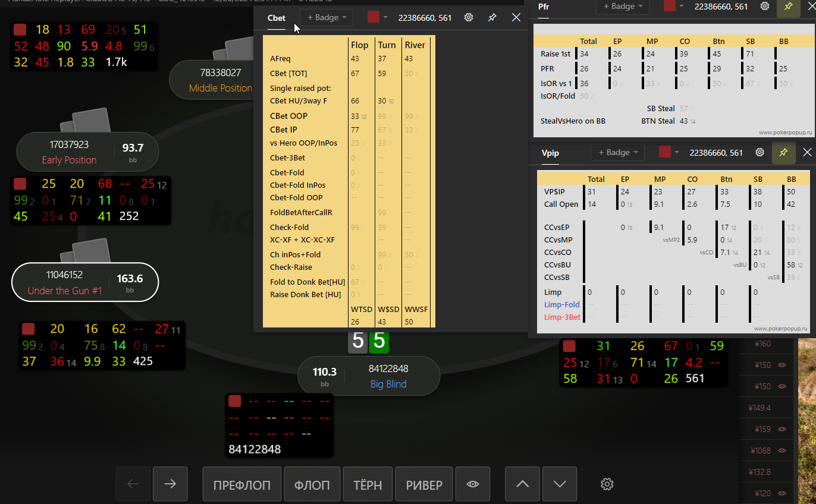Close the Vpip popup
Image resolution: width=816 pixels, height=504 pixels.
coord(807,153)
